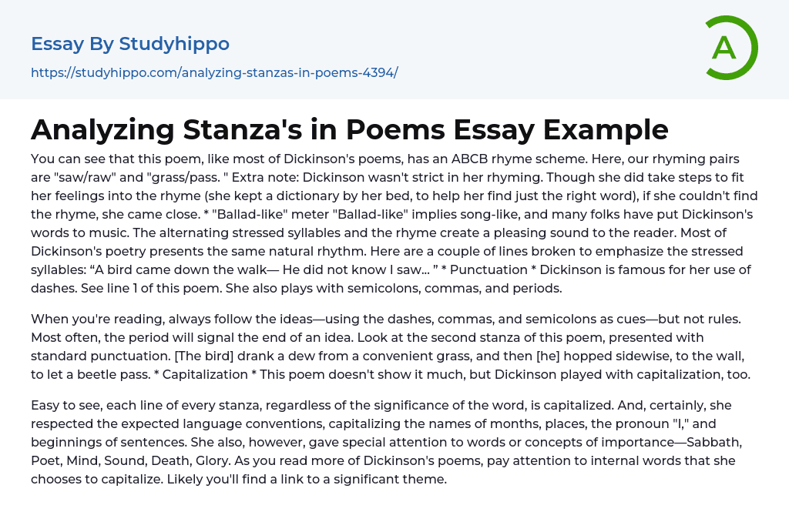Open the studyhippo.com essay URL link
The width and height of the screenshot is (789, 532).
[x=214, y=73]
